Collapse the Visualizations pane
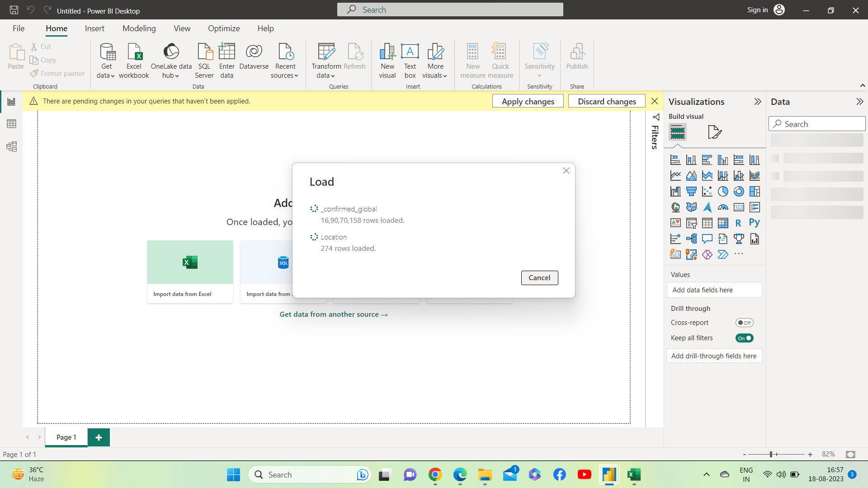The width and height of the screenshot is (868, 488). click(x=758, y=102)
